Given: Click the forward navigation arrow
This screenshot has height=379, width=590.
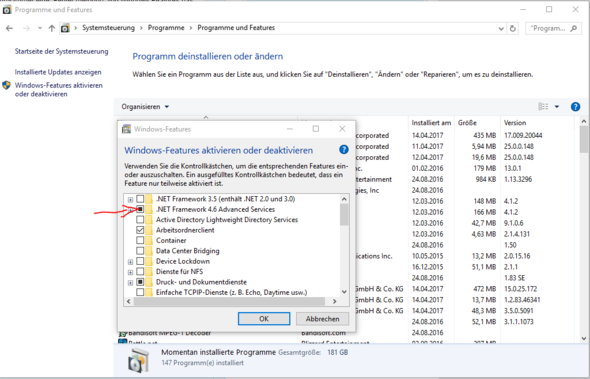Looking at the screenshot, I should pyautogui.click(x=26, y=28).
